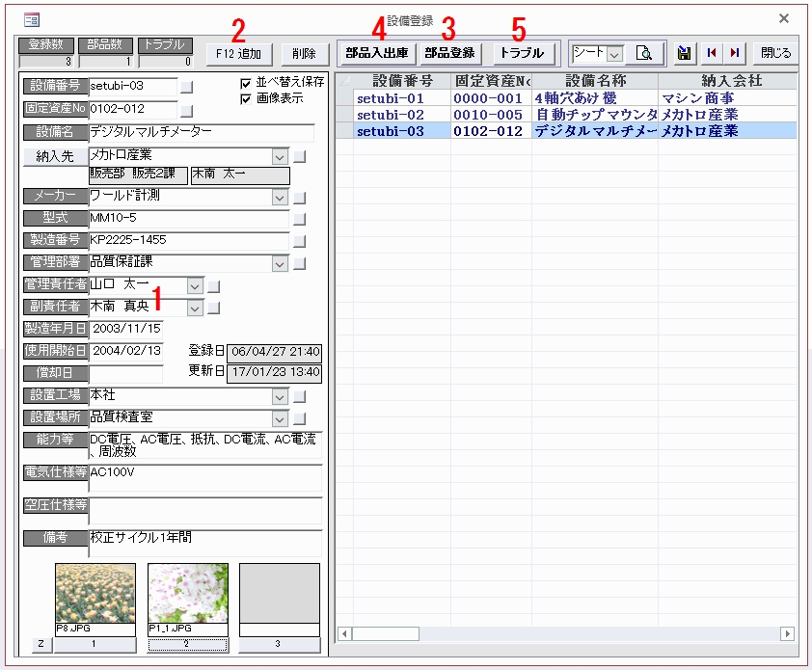Click the 設備名 input field
The image size is (812, 670).
(202, 132)
